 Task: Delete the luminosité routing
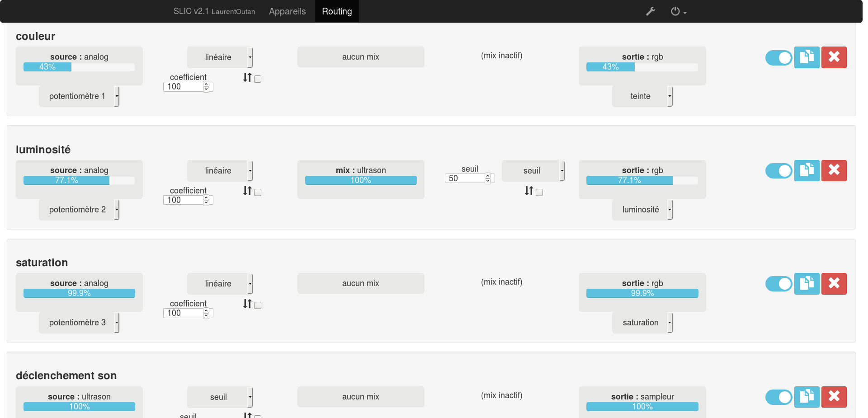(834, 171)
